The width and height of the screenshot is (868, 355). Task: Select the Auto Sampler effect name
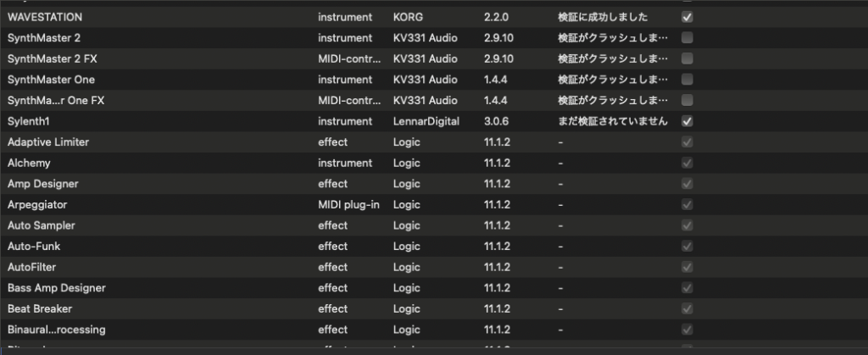click(42, 225)
